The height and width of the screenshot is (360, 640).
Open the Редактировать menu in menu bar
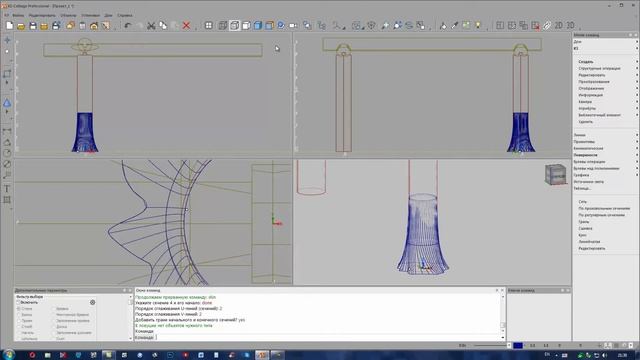click(42, 16)
